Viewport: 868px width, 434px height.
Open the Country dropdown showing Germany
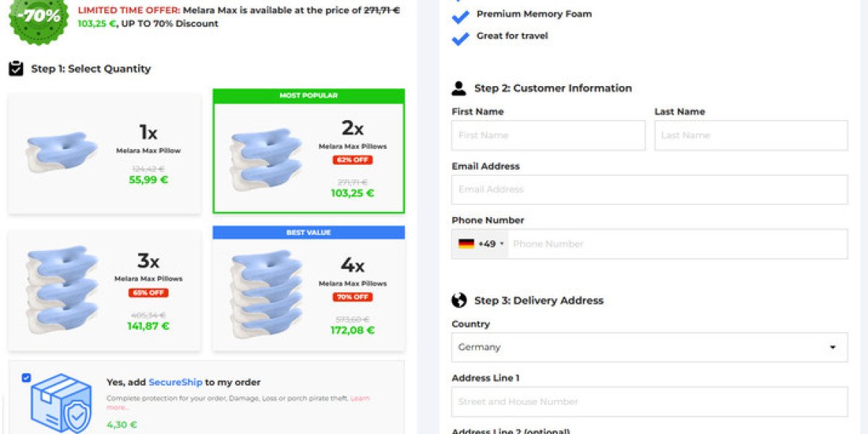point(650,347)
